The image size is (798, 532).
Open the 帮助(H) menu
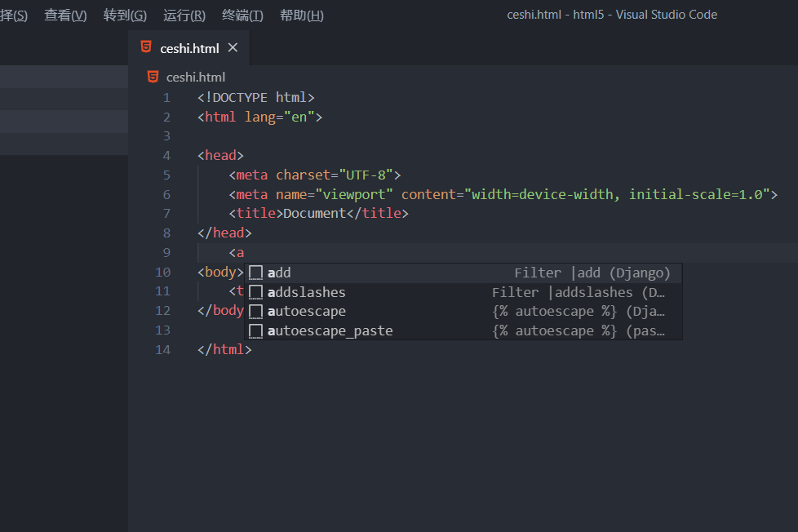tap(302, 16)
